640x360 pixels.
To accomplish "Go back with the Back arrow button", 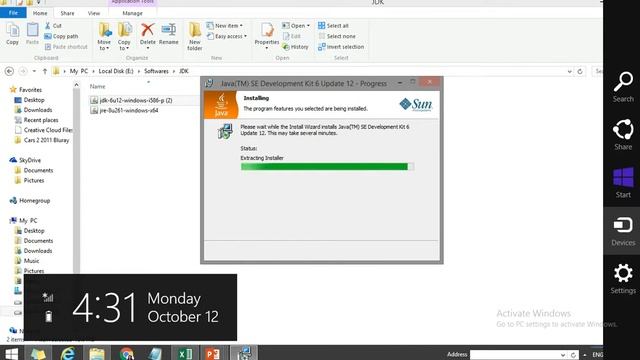I will click(x=9, y=71).
